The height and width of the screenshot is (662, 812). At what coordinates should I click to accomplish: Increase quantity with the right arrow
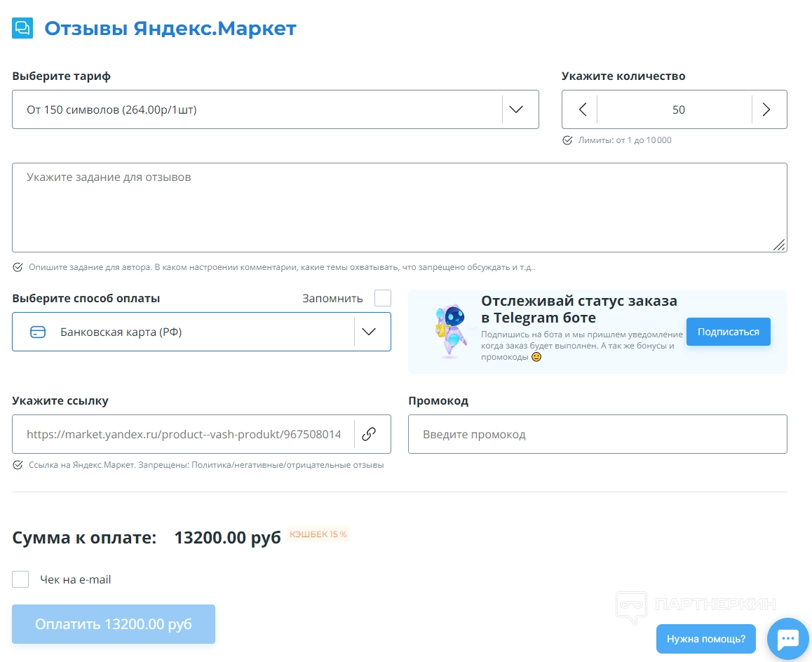pos(766,109)
